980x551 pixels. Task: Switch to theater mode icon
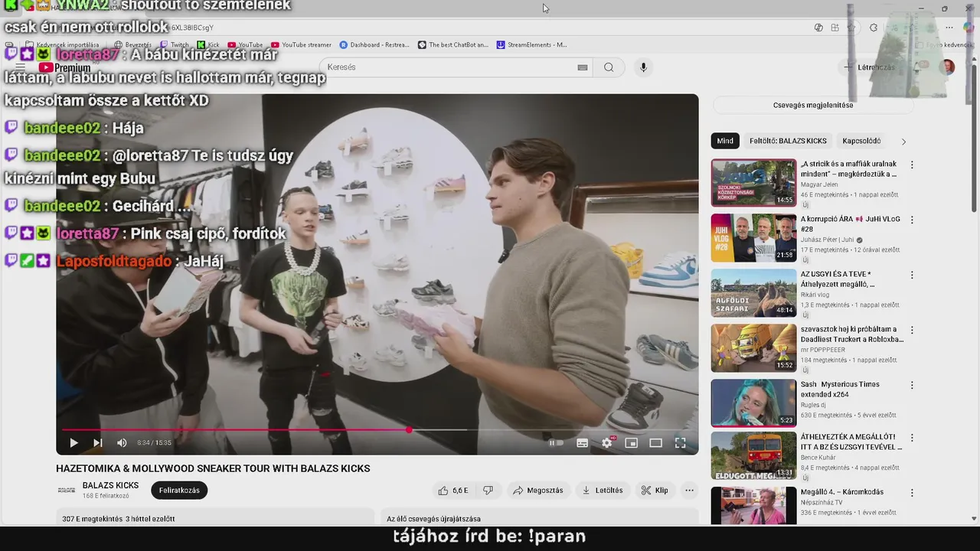click(x=655, y=442)
